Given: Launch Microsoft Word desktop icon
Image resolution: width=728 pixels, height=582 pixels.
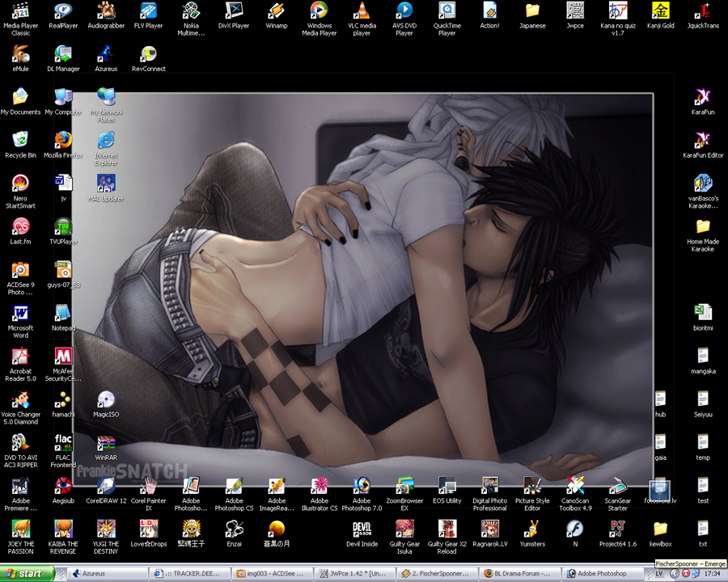Looking at the screenshot, I should [20, 321].
